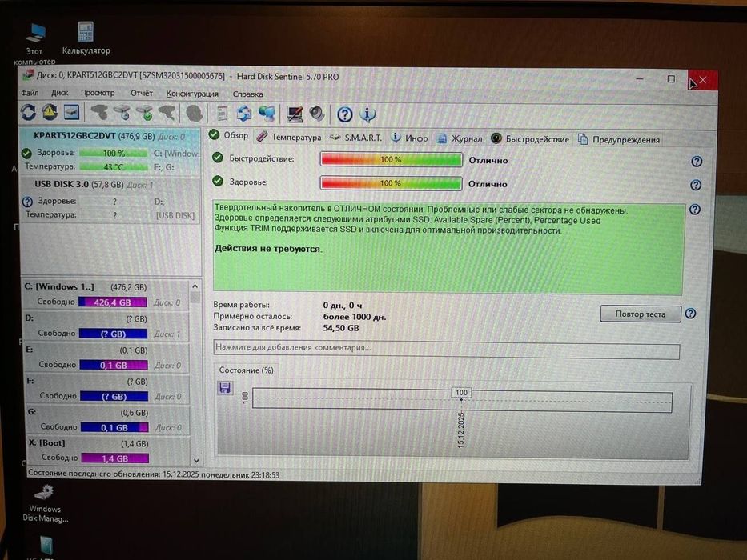Open Windows Disk Manag... desktop icon
This screenshot has width=747, height=560.
pos(46,503)
